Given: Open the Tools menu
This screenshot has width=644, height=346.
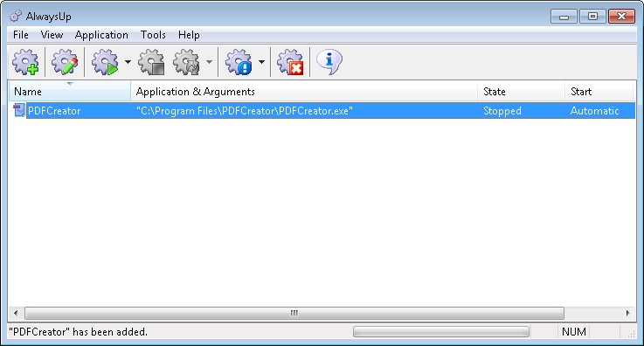Looking at the screenshot, I should (x=153, y=35).
